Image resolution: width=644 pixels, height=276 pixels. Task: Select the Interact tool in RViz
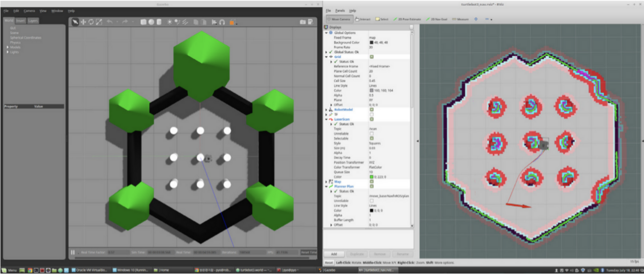363,19
